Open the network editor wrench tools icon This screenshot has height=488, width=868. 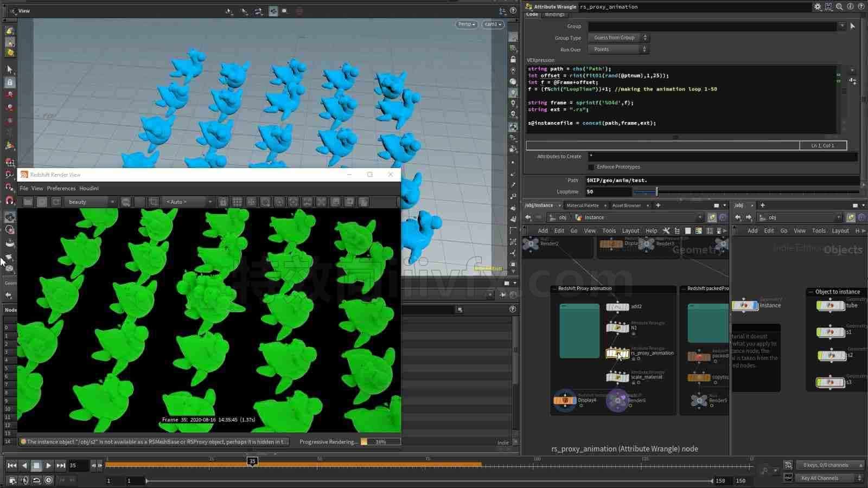666,230
